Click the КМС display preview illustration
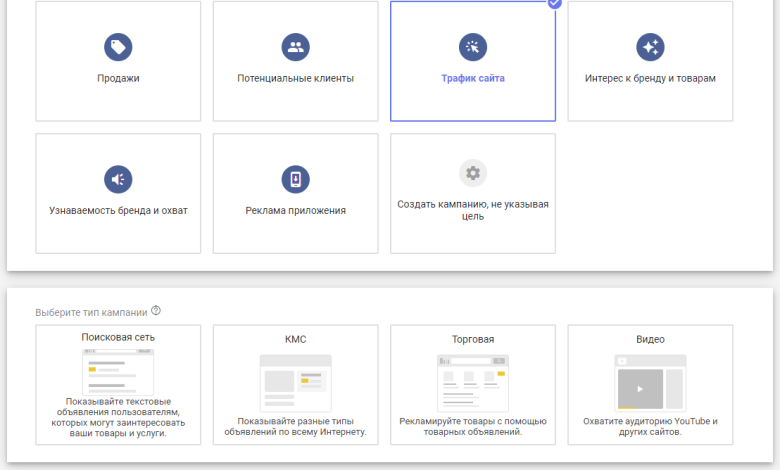The width and height of the screenshot is (780, 470). pyautogui.click(x=295, y=381)
